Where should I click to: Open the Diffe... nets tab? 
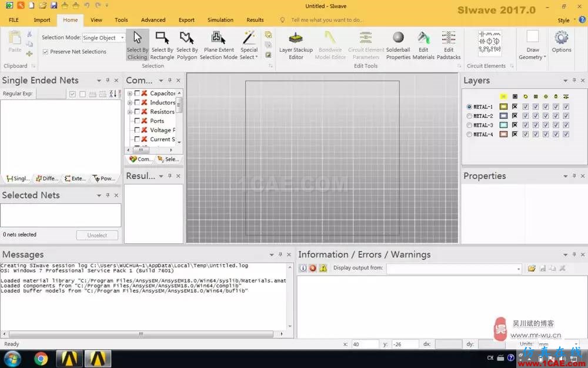tap(47, 178)
